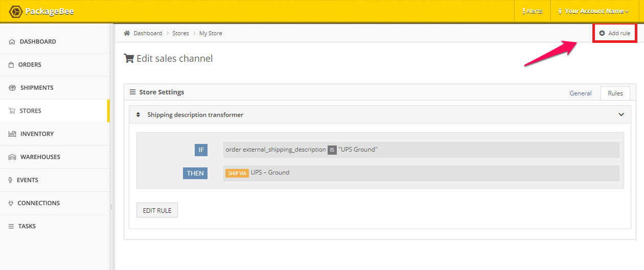Click the PackageBee hexagon logo icon

[15, 11]
